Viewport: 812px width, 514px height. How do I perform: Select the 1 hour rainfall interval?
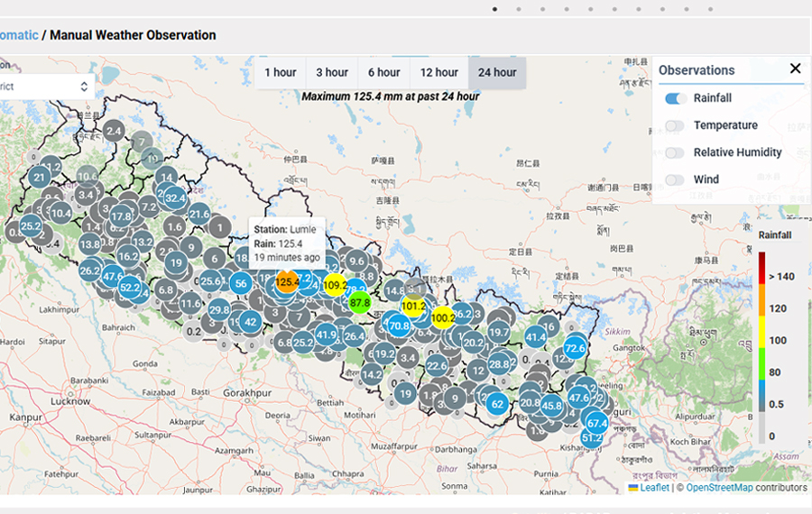point(281,72)
